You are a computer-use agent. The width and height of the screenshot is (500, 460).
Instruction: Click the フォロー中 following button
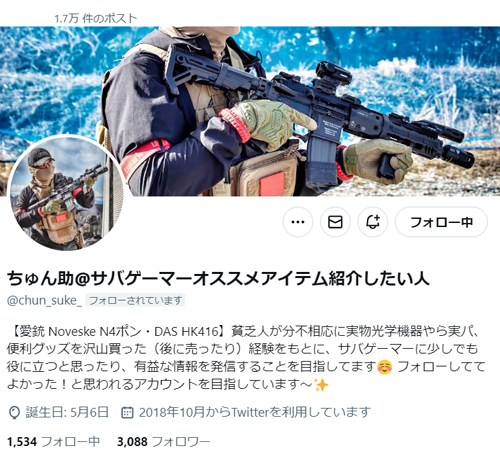(x=441, y=222)
